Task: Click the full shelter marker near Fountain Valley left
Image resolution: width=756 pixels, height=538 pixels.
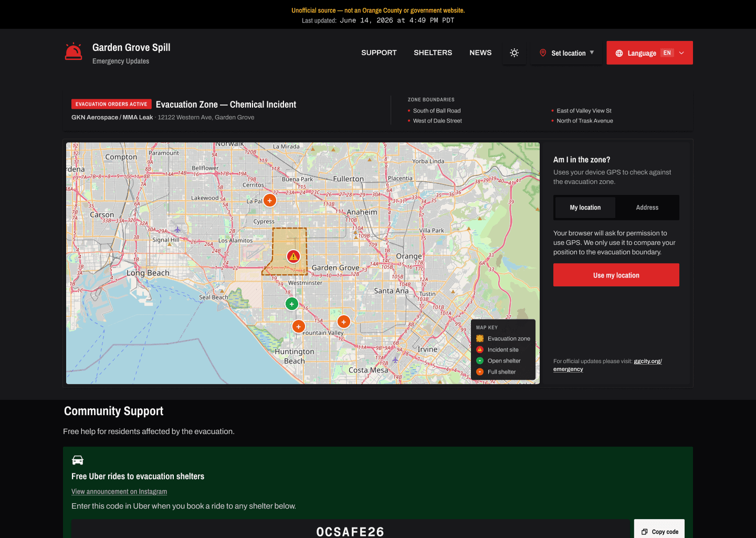Action: 299,326
